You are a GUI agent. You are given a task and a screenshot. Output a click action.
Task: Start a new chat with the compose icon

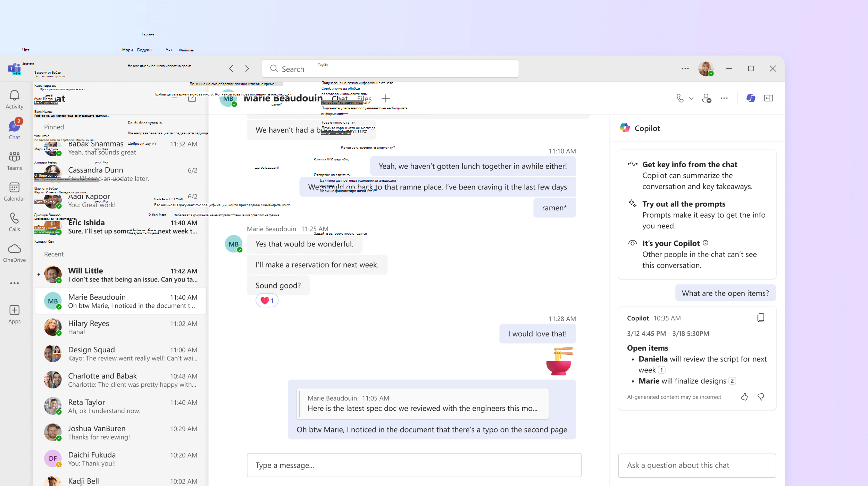[192, 99]
